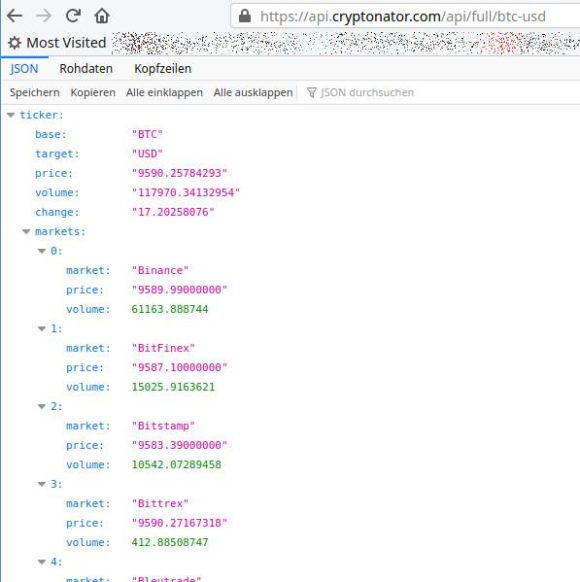Viewport: 580px width, 582px height.
Task: Switch to the Kopfzeilen tab
Action: [x=163, y=69]
